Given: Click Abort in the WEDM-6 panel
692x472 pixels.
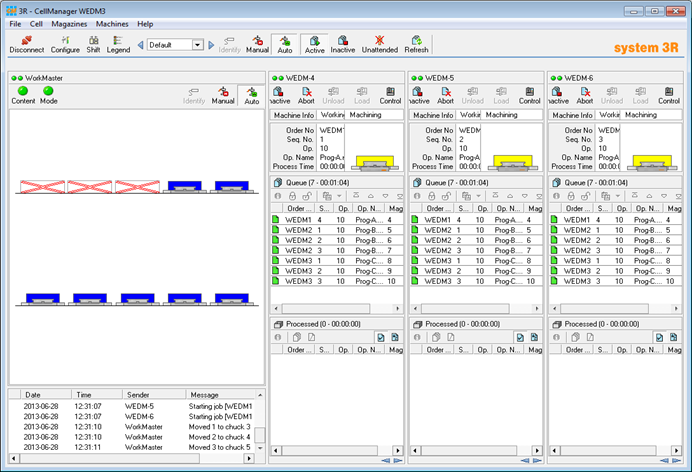Looking at the screenshot, I should coord(585,95).
